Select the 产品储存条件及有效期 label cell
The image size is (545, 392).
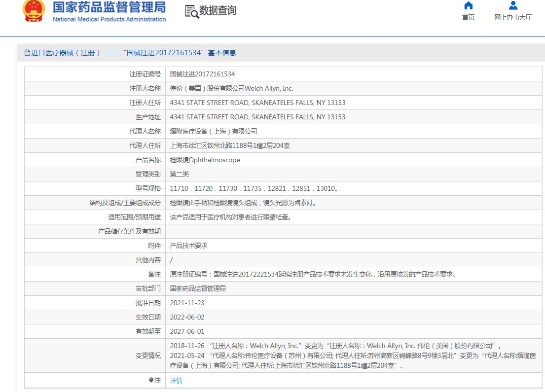[95, 231]
